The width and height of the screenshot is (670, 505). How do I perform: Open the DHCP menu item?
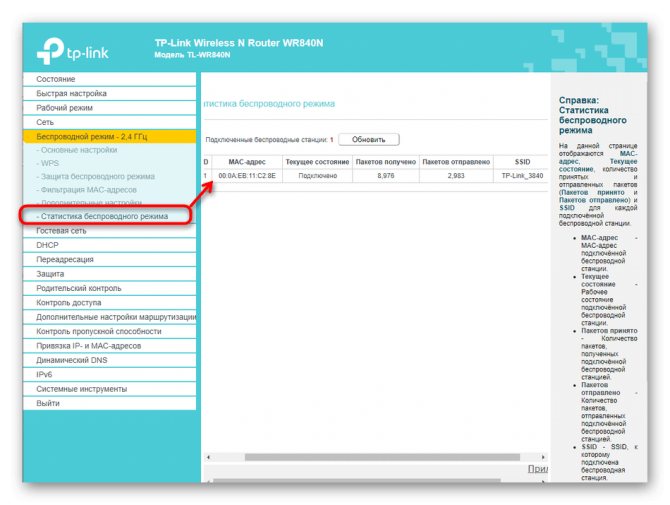[110, 245]
